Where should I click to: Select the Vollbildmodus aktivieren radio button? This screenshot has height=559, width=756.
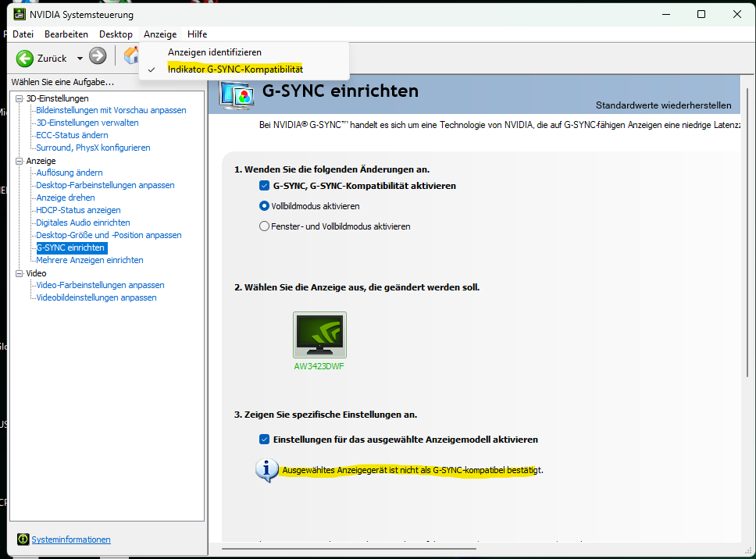[x=264, y=206]
